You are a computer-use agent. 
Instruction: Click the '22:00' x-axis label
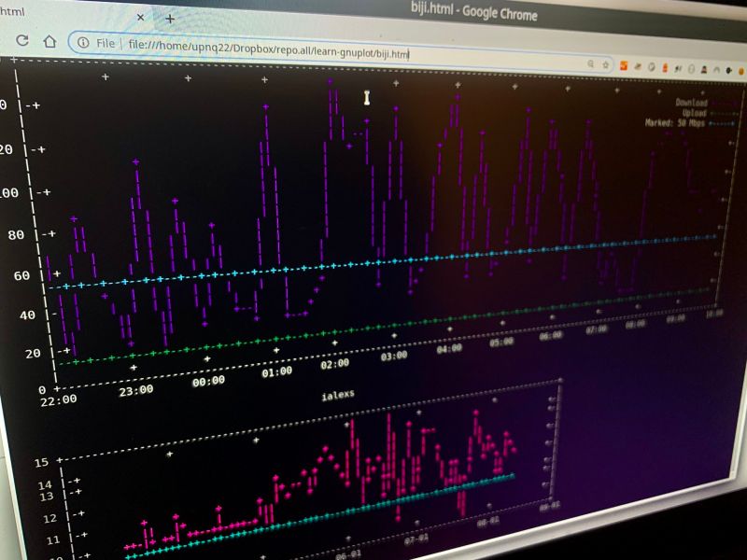pyautogui.click(x=58, y=400)
